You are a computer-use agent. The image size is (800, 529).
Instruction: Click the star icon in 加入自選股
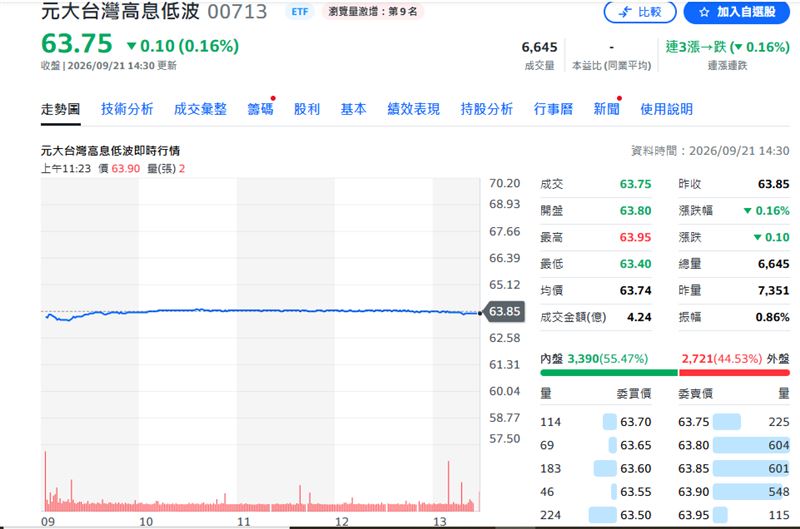click(704, 12)
